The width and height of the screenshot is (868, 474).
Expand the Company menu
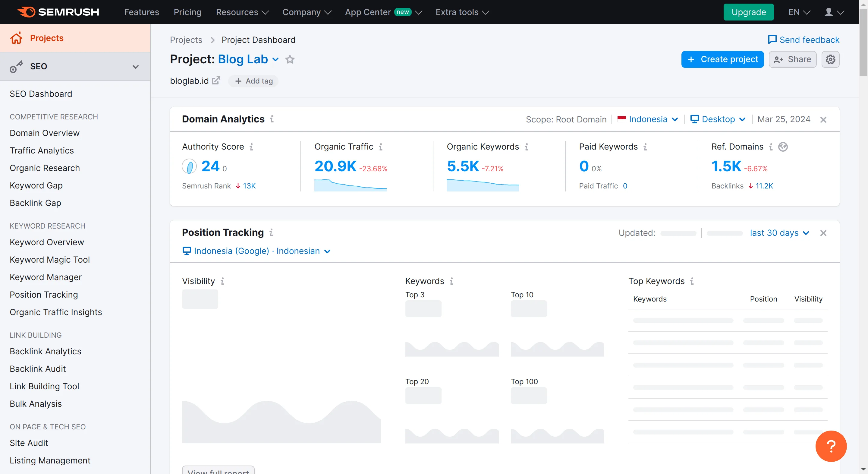tap(307, 12)
